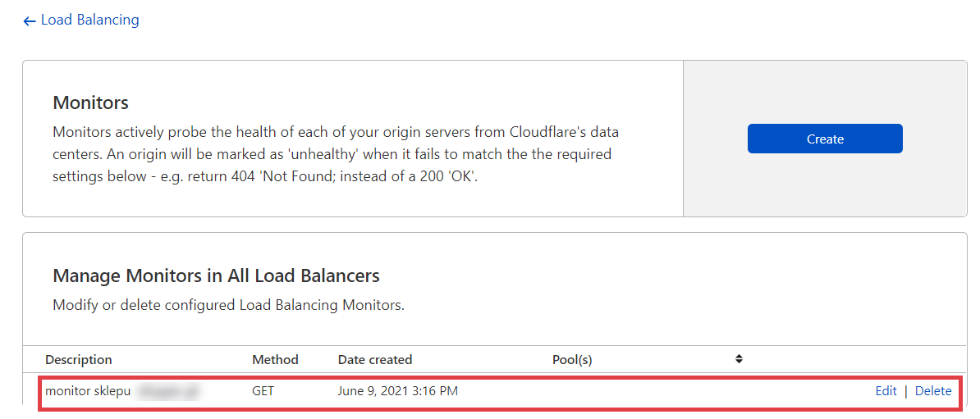Click the blurred domain text in monitor row
This screenshot has width=980, height=419.
(169, 391)
